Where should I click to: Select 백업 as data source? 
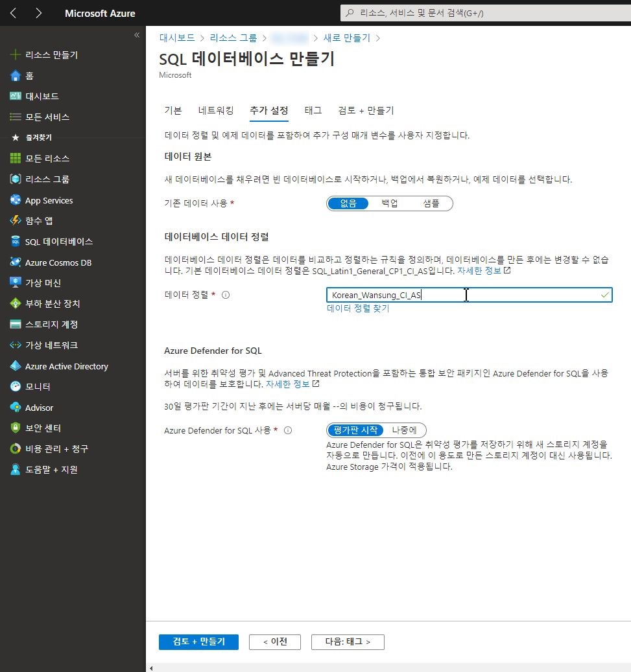390,203
